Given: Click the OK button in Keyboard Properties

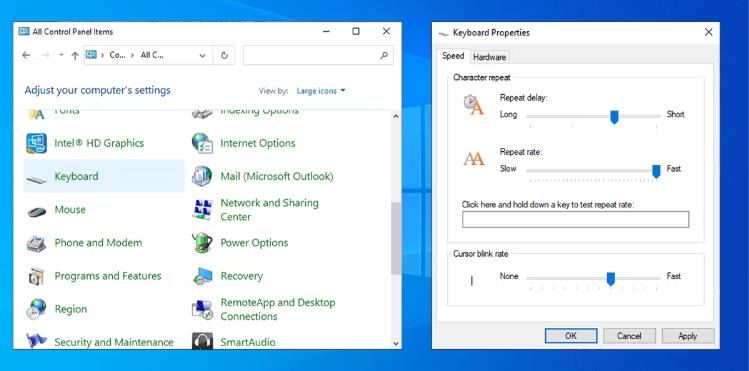Looking at the screenshot, I should (571, 336).
